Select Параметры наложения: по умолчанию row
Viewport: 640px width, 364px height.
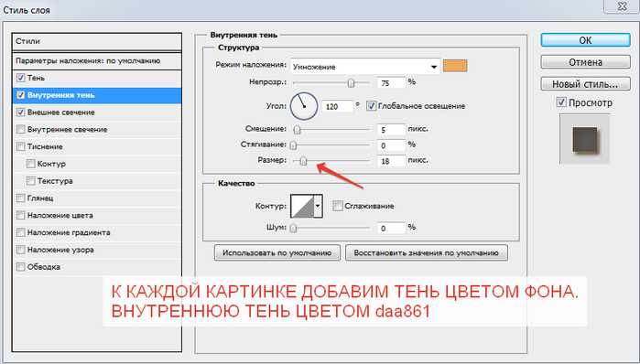point(97,60)
